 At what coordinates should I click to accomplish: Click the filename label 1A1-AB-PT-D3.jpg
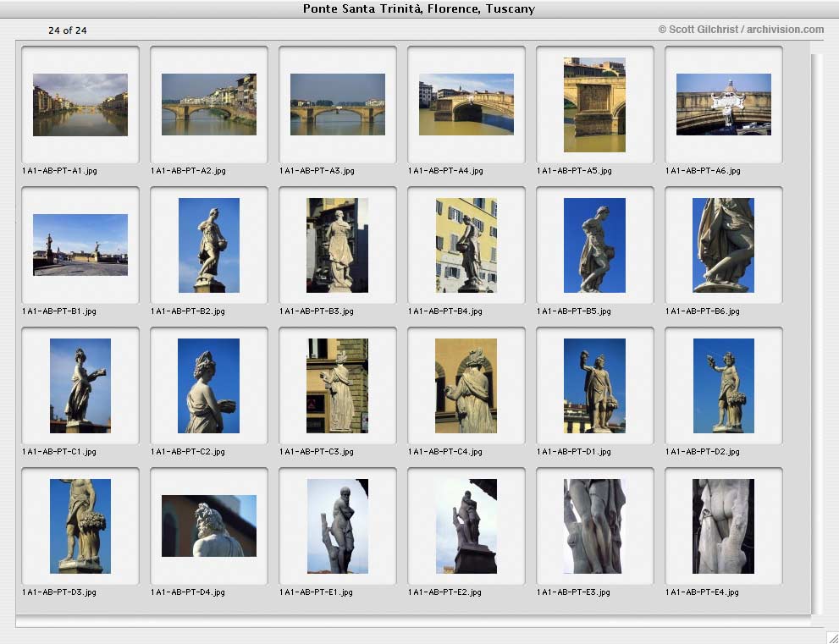(x=59, y=592)
